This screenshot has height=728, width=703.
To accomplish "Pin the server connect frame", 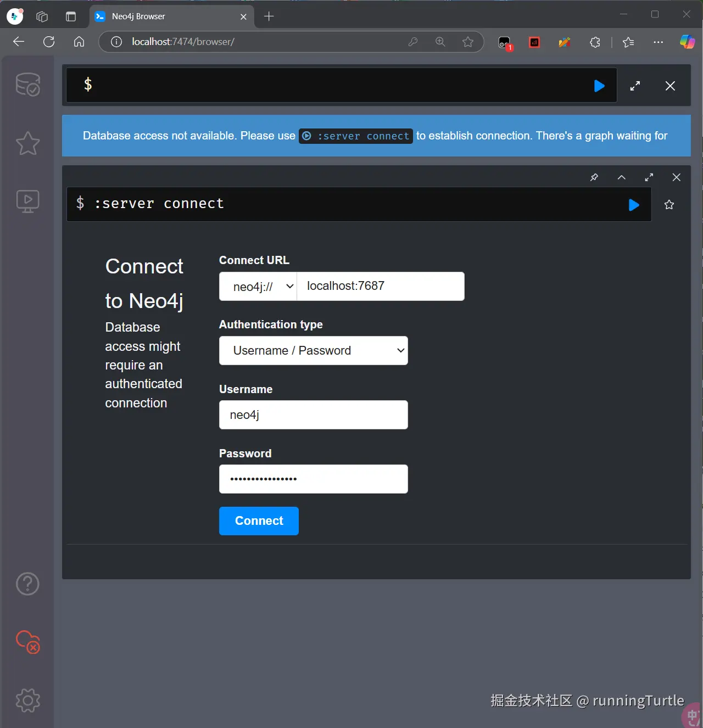I will (594, 177).
